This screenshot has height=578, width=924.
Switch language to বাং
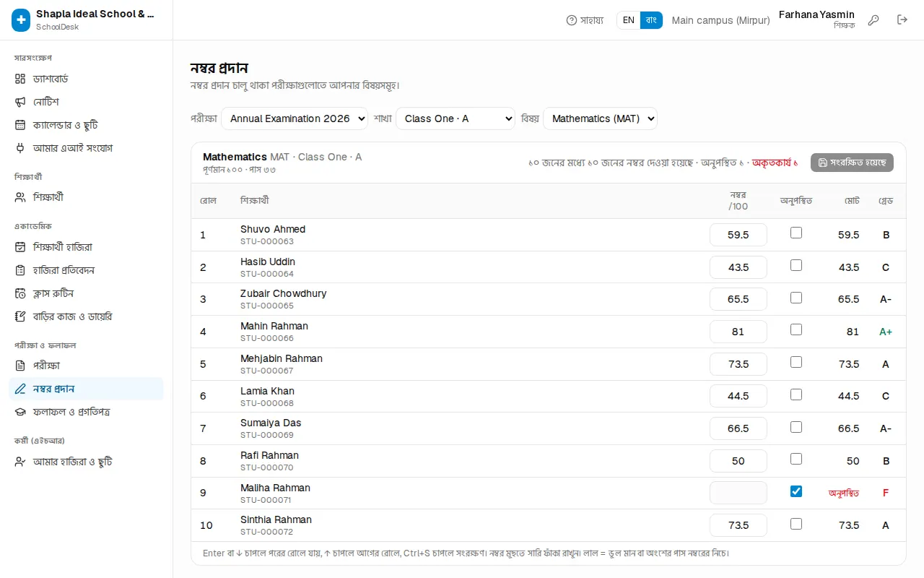[651, 20]
